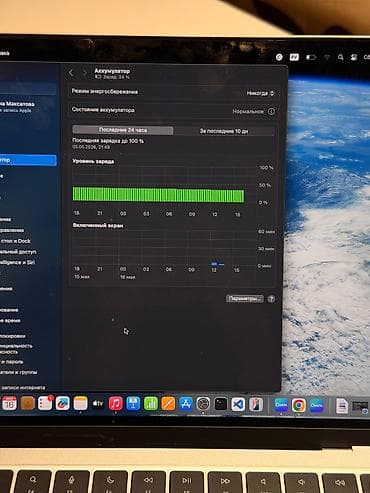Open Pages in the Dock
This screenshot has height=493, width=370.
click(168, 404)
